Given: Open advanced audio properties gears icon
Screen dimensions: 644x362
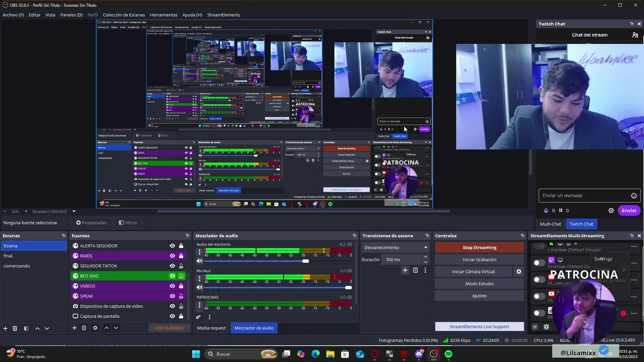Looking at the screenshot, I should 198,317.
